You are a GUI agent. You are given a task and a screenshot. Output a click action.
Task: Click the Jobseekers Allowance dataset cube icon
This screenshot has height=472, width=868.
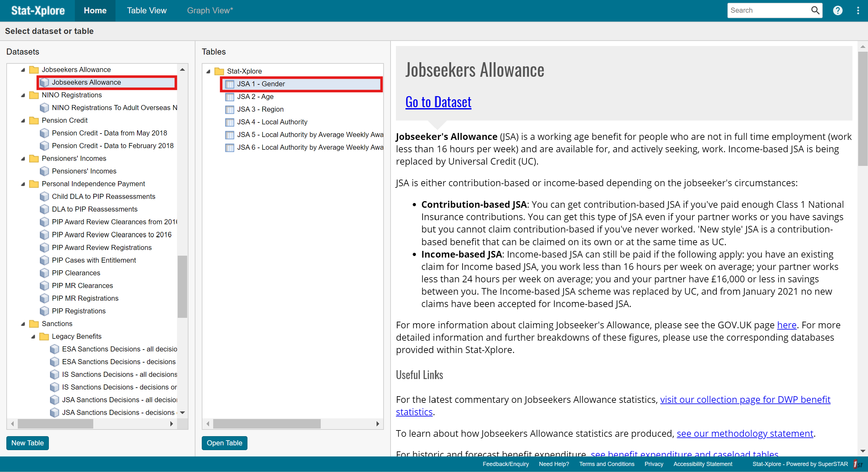[x=44, y=82]
